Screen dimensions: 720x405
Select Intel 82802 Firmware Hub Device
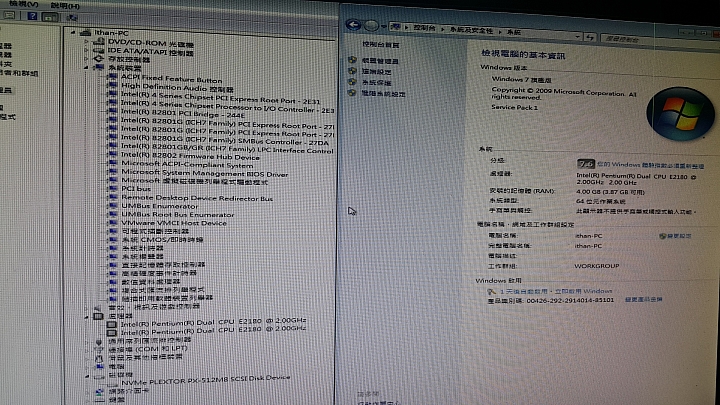click(190, 156)
